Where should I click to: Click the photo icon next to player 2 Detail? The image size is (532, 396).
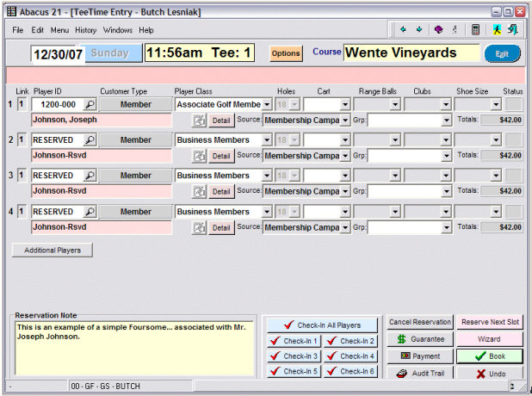[x=199, y=156]
